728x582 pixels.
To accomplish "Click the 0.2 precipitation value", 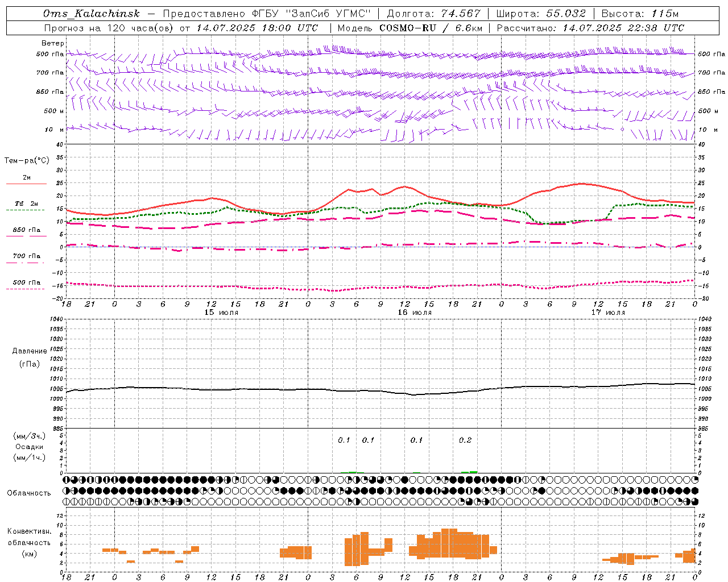I will pos(465,440).
